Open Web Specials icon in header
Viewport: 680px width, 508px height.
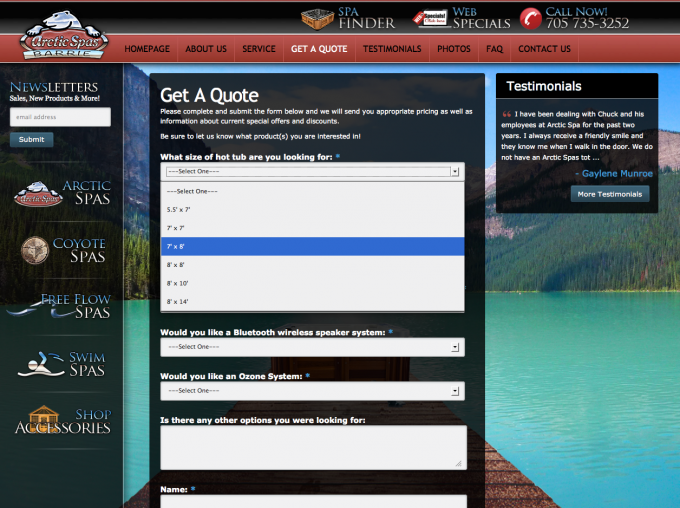click(430, 18)
